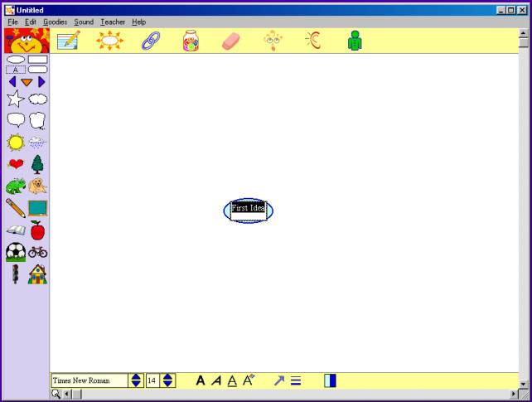Close the Untitled window

522,10
